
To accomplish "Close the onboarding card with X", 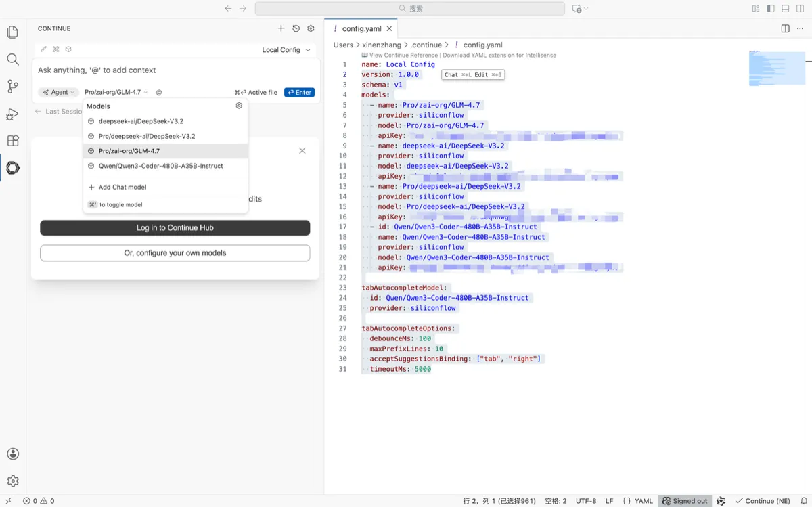I will click(x=302, y=150).
